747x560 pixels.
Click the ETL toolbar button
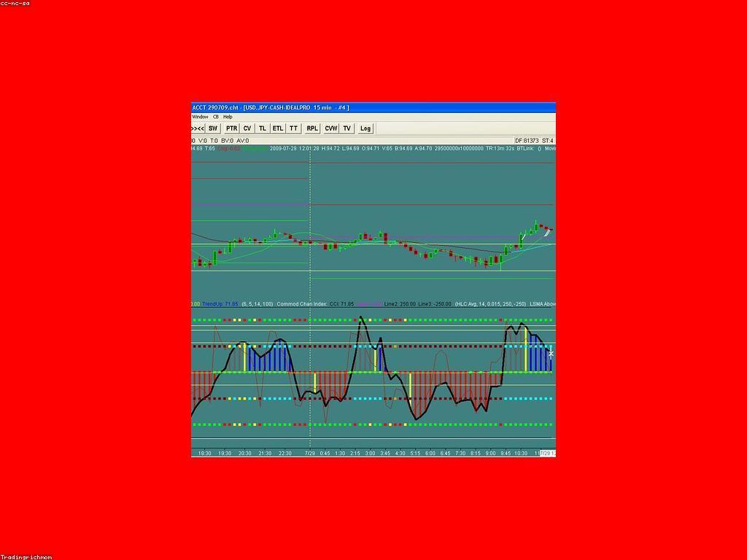tap(278, 128)
